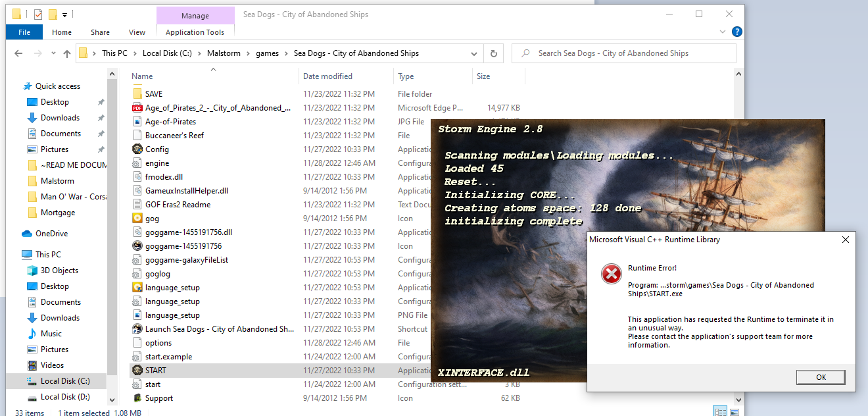Click the Search Sea Dogs input field

pyautogui.click(x=624, y=54)
